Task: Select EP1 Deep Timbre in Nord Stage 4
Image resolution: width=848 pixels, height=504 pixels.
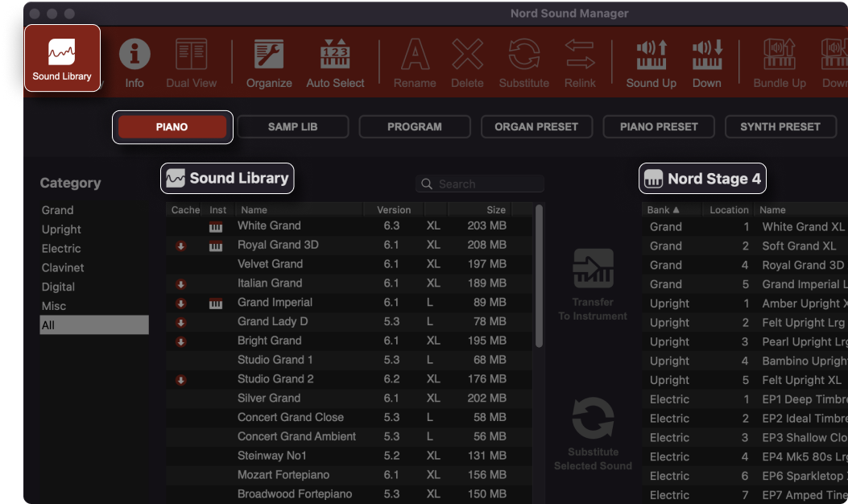Action: click(x=745, y=399)
